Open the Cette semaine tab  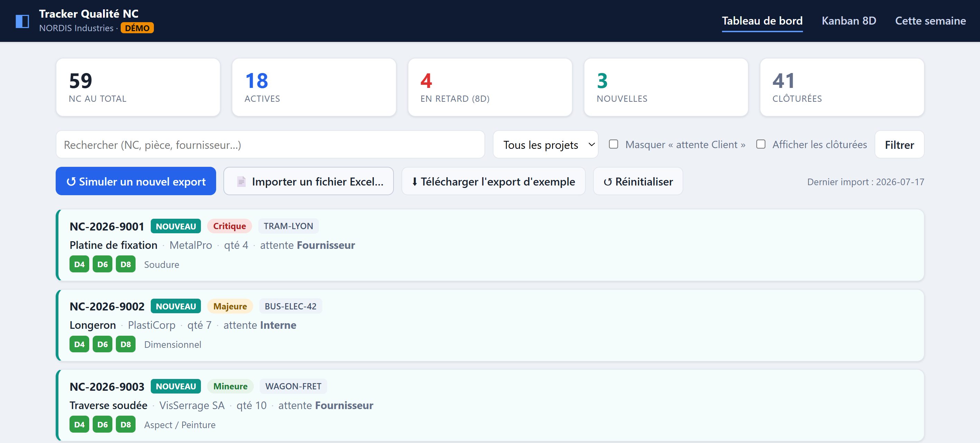[930, 20]
